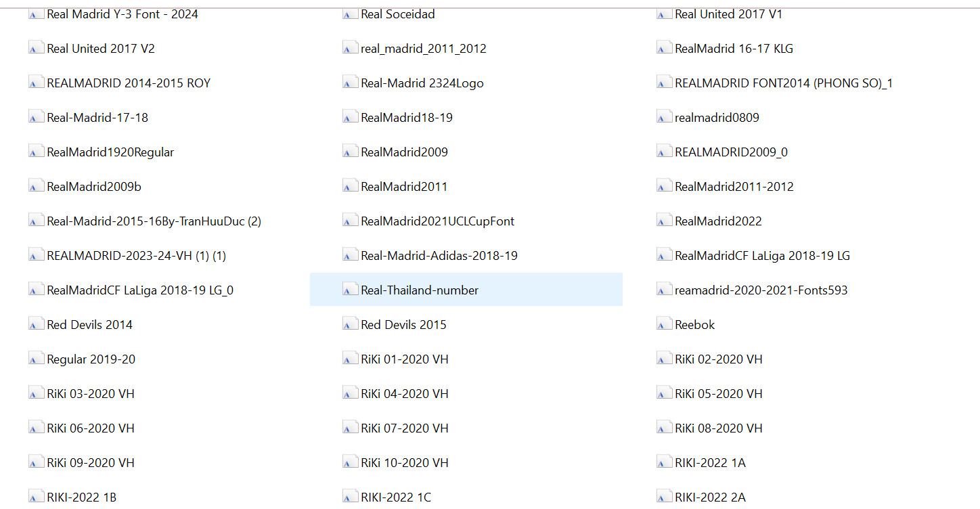Select the RiKi 10-2020 VH entry
Viewport: 980px width, 509px height.
click(405, 463)
